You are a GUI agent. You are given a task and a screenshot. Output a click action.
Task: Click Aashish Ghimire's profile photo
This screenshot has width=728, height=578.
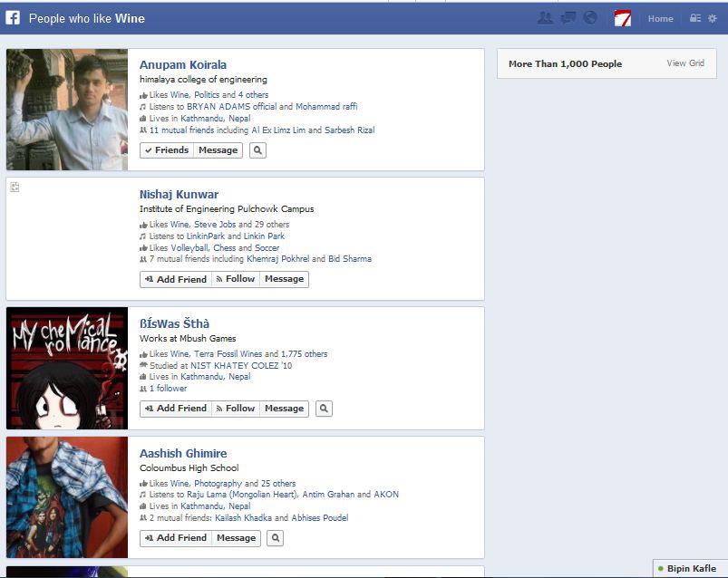point(67,496)
